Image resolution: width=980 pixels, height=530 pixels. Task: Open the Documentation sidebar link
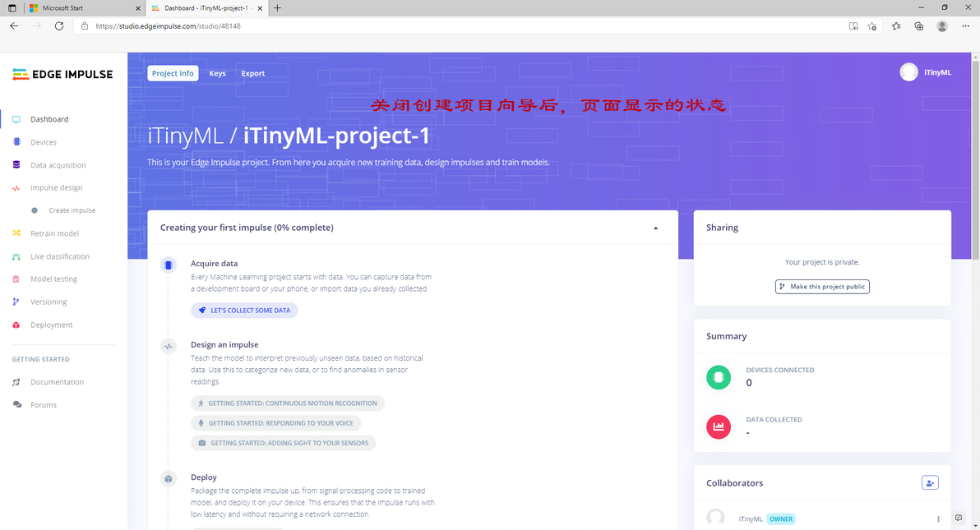click(57, 382)
